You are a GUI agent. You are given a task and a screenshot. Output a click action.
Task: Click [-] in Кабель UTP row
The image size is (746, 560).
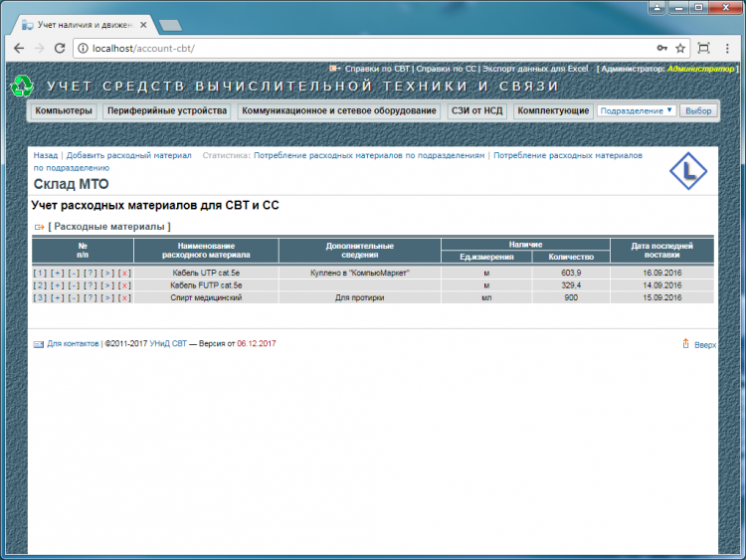[74, 274]
